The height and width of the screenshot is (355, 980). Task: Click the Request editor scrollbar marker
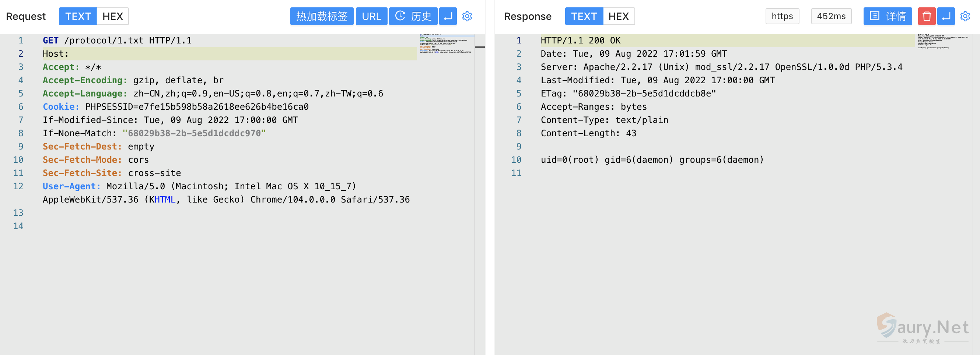480,47
